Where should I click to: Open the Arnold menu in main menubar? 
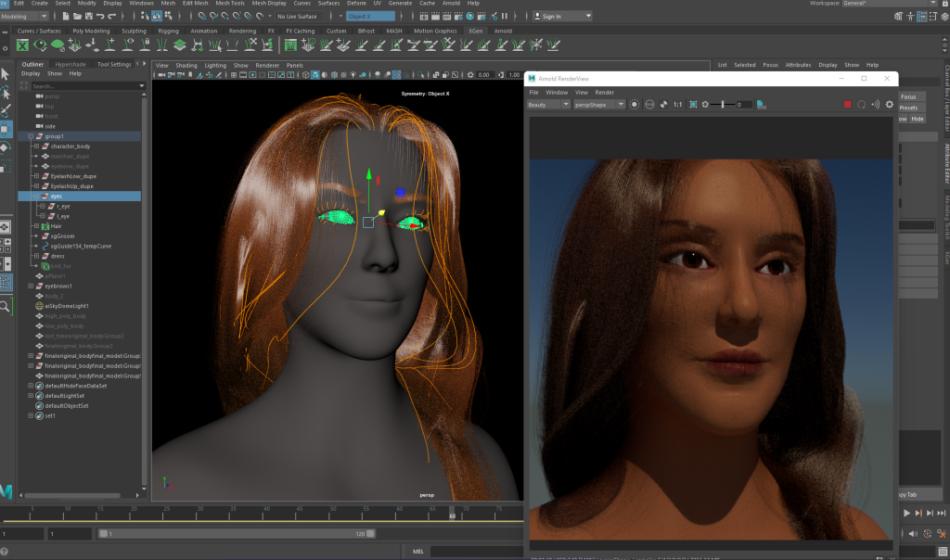click(451, 3)
